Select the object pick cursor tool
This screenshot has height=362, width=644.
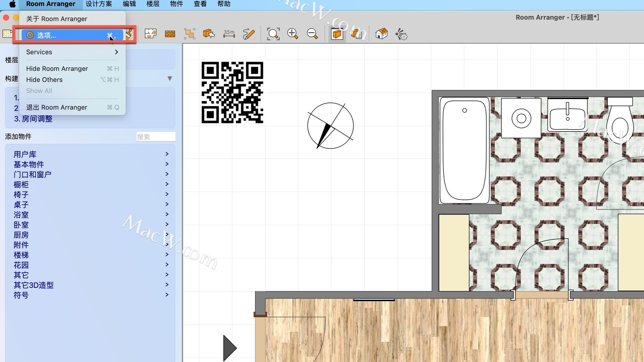[209, 34]
